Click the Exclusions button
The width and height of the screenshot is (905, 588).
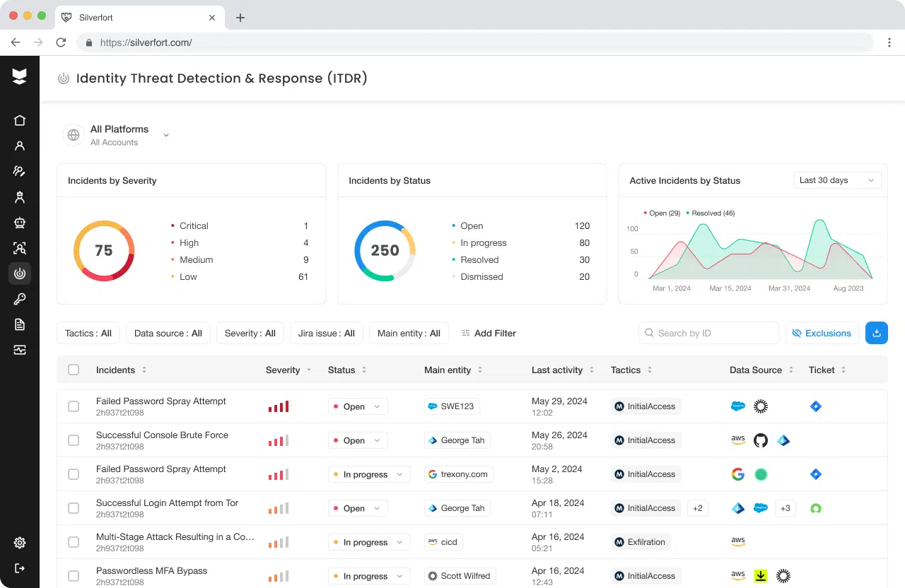[822, 333]
